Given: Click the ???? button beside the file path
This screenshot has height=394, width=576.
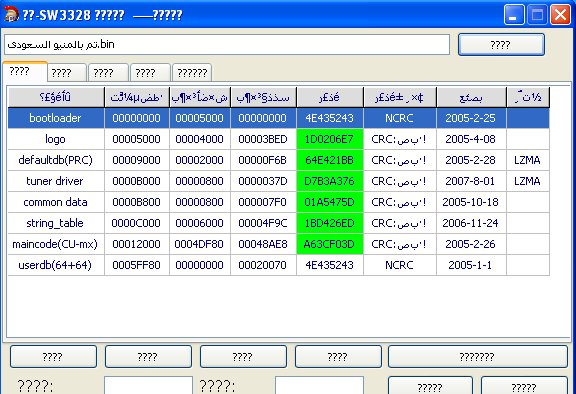Looking at the screenshot, I should click(501, 45).
